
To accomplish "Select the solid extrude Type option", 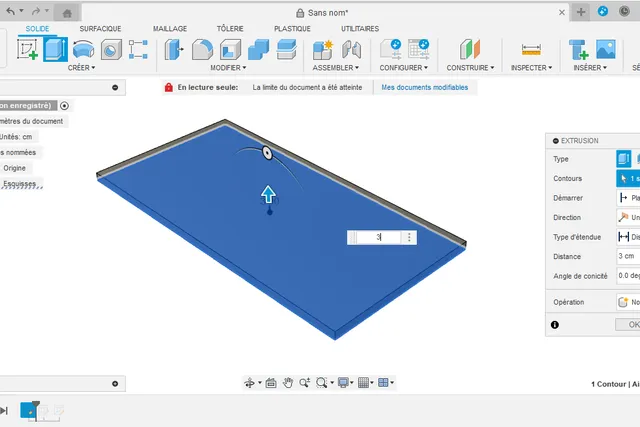I will point(623,159).
